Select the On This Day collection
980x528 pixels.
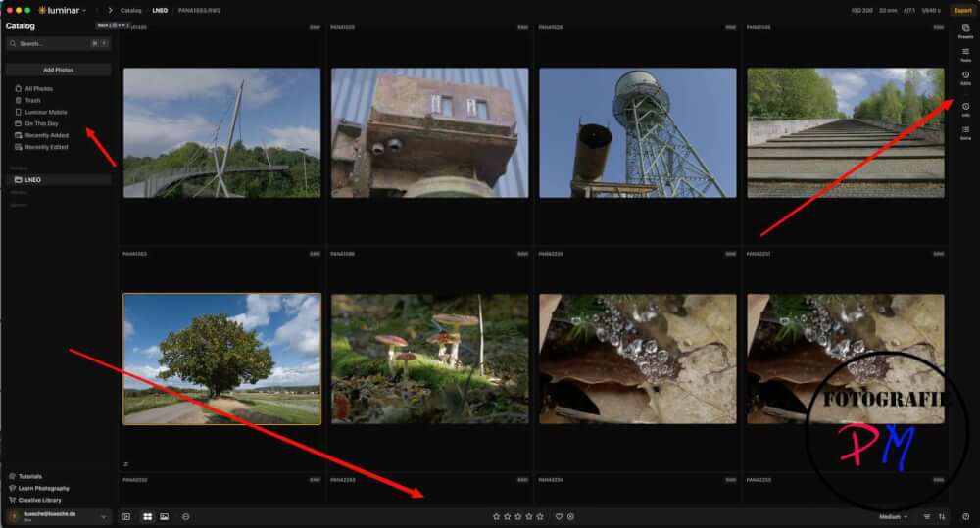41,123
